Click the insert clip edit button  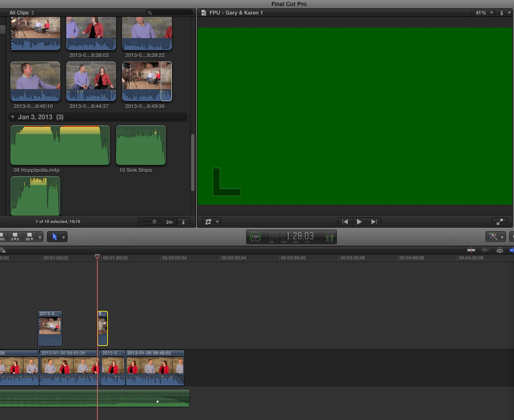[x=15, y=237]
